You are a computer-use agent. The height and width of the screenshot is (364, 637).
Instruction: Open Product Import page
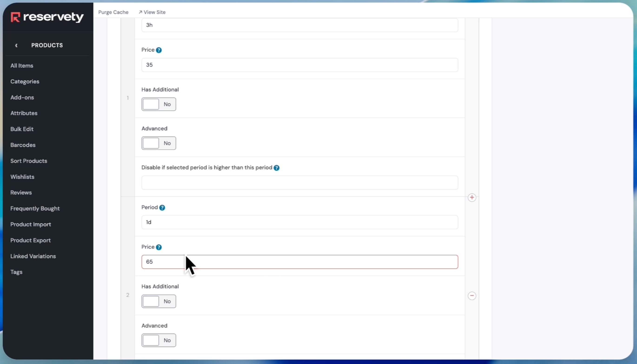tap(30, 224)
